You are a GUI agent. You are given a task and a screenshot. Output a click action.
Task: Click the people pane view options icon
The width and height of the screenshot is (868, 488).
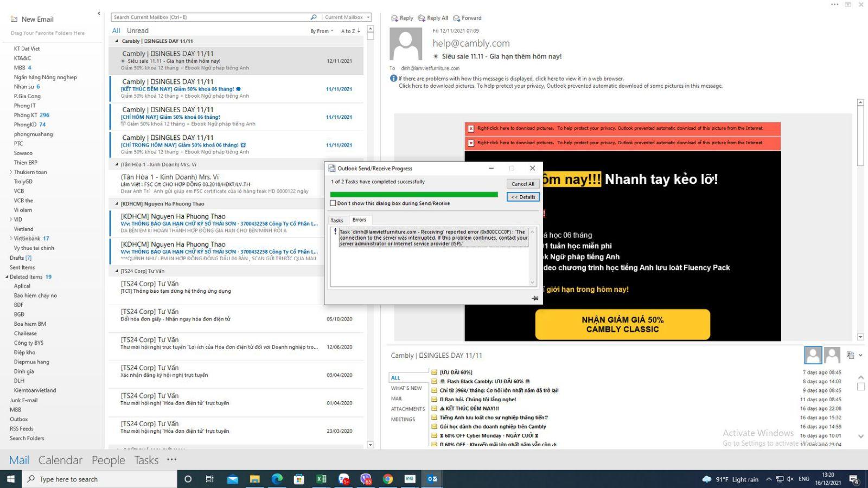(x=851, y=355)
